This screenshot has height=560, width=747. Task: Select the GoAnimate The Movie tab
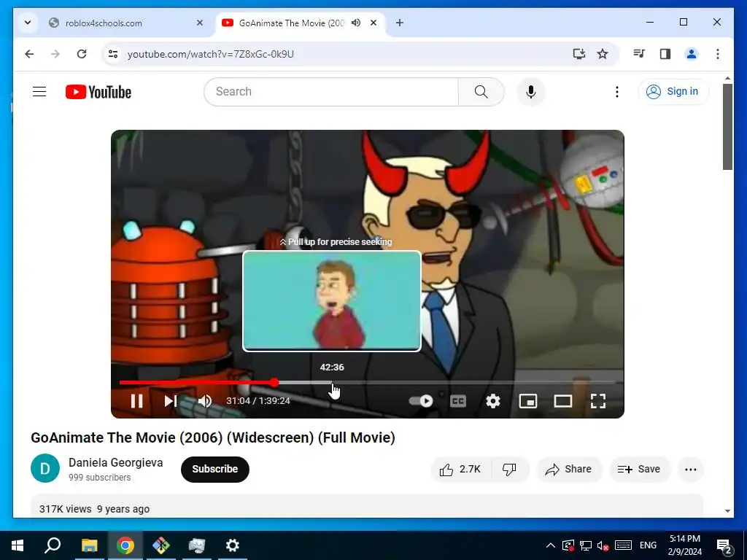pos(290,23)
